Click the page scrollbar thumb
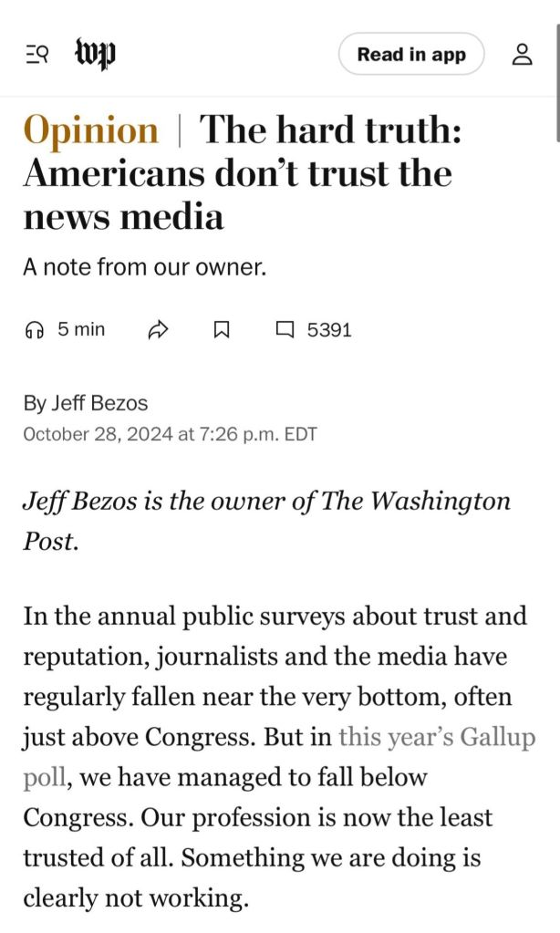The height and width of the screenshot is (933, 560). pyautogui.click(x=556, y=73)
